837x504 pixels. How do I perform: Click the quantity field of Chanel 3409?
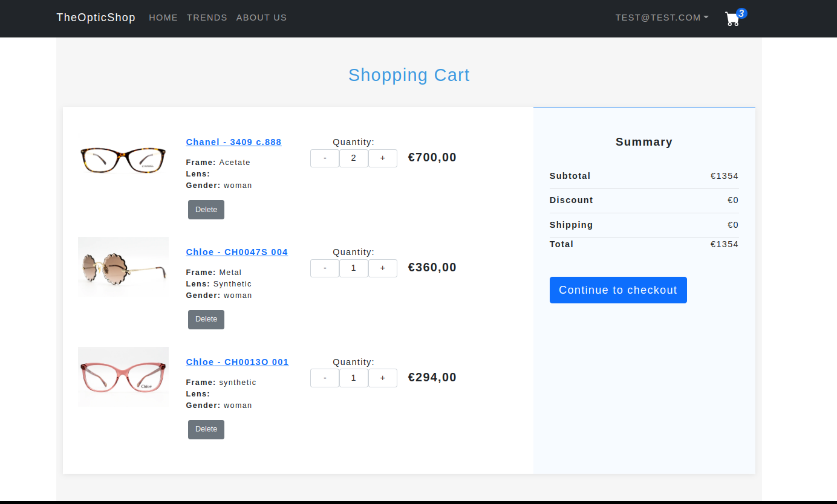pos(354,158)
